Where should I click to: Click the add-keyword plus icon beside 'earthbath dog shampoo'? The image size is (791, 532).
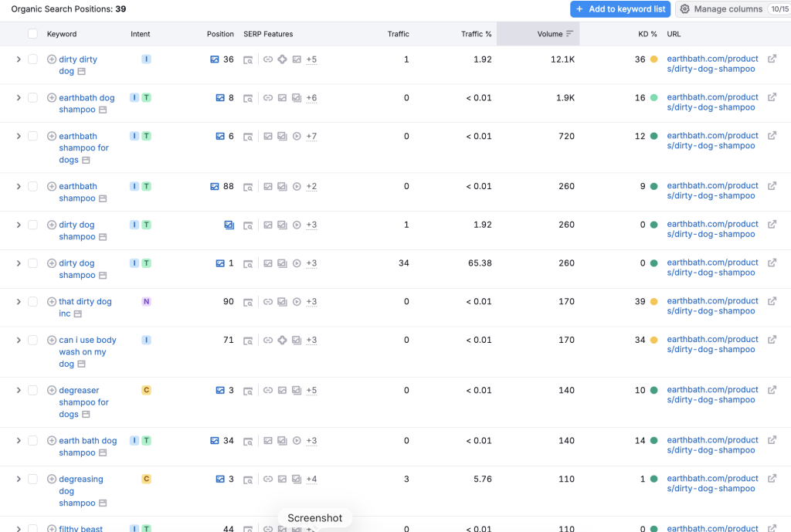click(x=52, y=98)
